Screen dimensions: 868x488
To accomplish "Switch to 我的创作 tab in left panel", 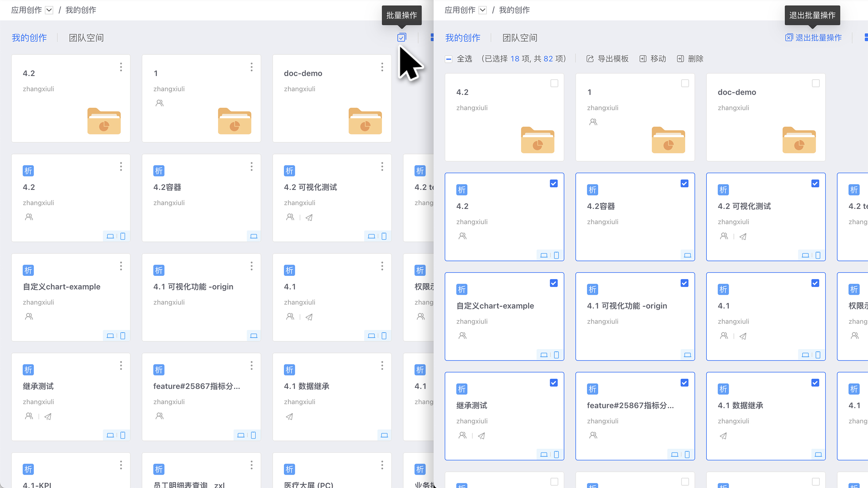I will coord(29,38).
